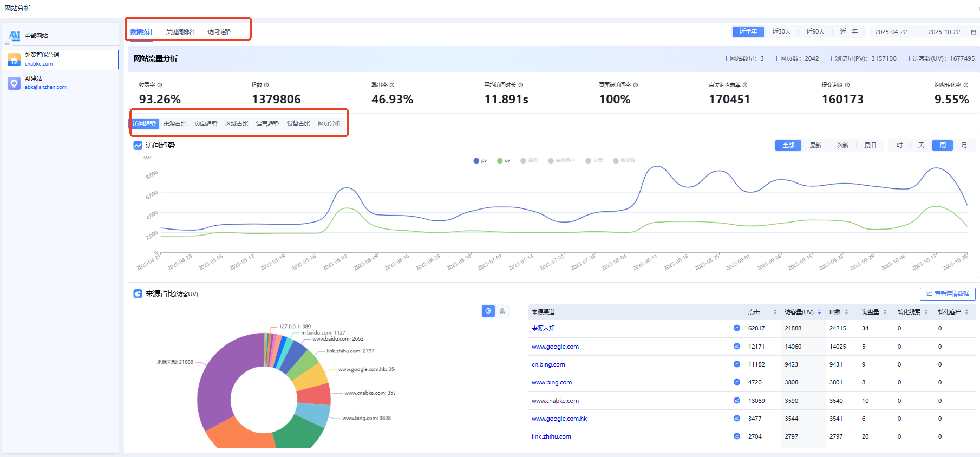Switch source chart to bar view icon

click(x=502, y=311)
